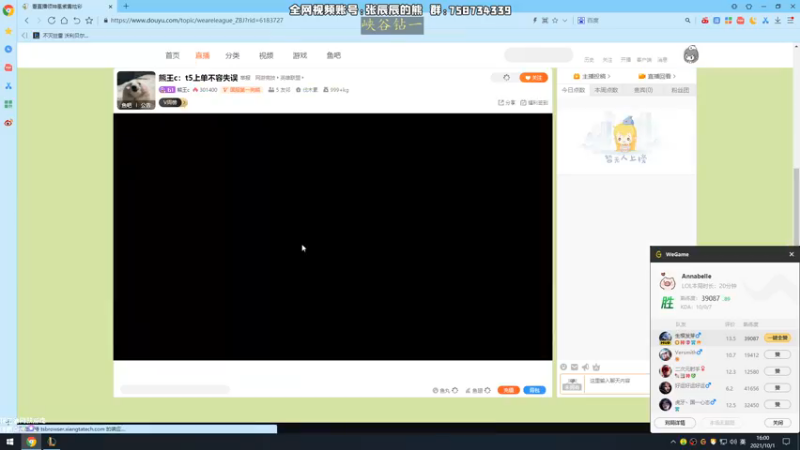This screenshot has width=800, height=450.
Task: Open the colorful grid extension icon
Action: [728, 20]
